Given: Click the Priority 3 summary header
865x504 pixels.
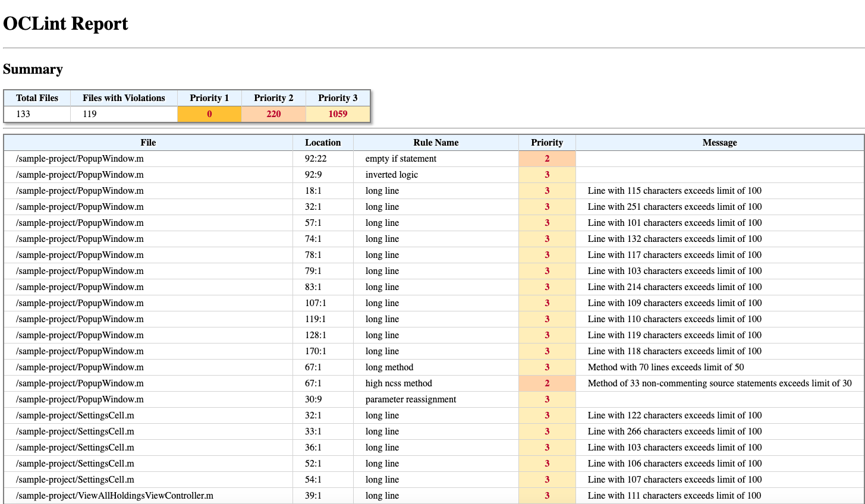Looking at the screenshot, I should click(338, 98).
